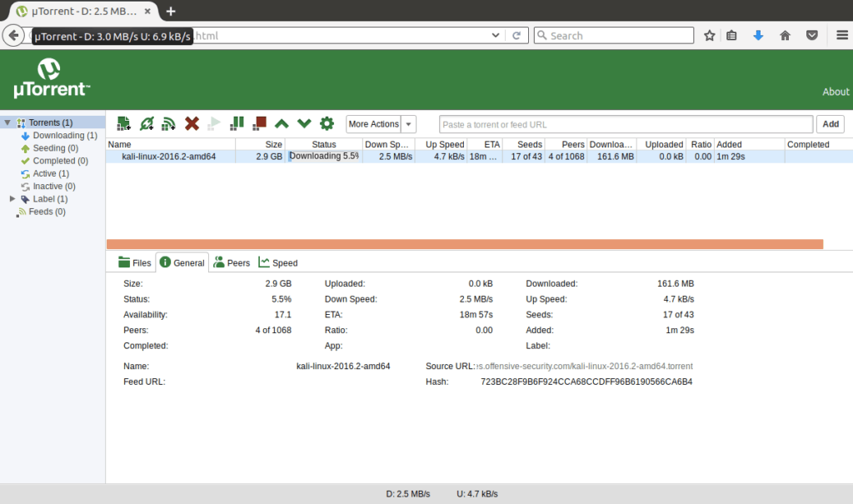Viewport: 853px width, 504px height.
Task: Reload the page with refresh icon
Action: pos(516,36)
